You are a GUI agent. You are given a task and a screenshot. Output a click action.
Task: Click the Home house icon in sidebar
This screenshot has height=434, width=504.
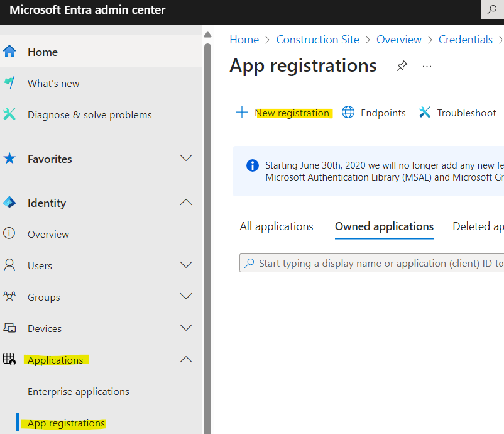[9, 52]
